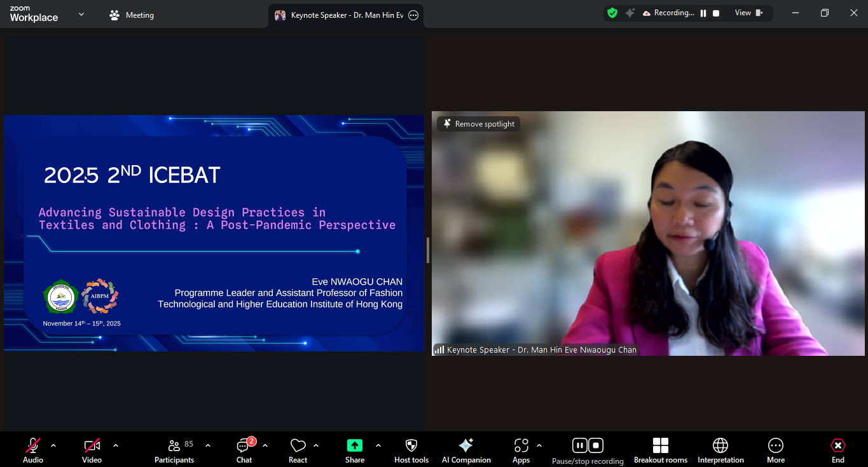Open Host tools shield icon
This screenshot has height=467, width=868.
click(411, 445)
